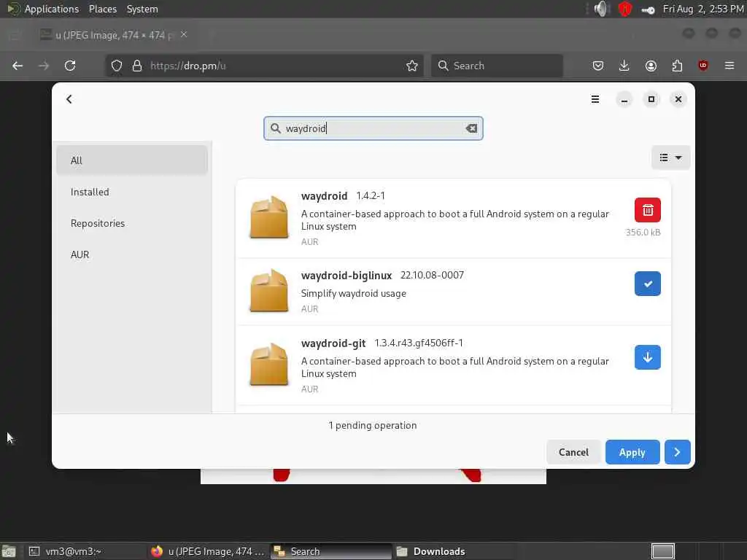The height and width of the screenshot is (560, 747).
Task: Click the back arrow in package manager
Action: pos(69,99)
